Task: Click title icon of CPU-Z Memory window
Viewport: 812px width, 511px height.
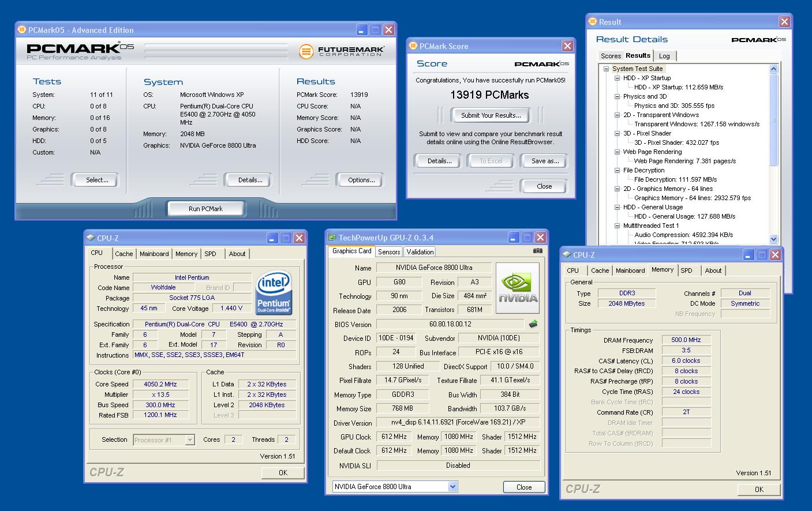Action: 567,254
